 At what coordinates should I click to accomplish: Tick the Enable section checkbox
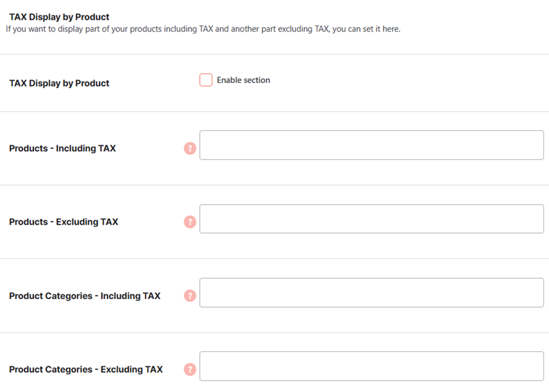click(x=206, y=80)
